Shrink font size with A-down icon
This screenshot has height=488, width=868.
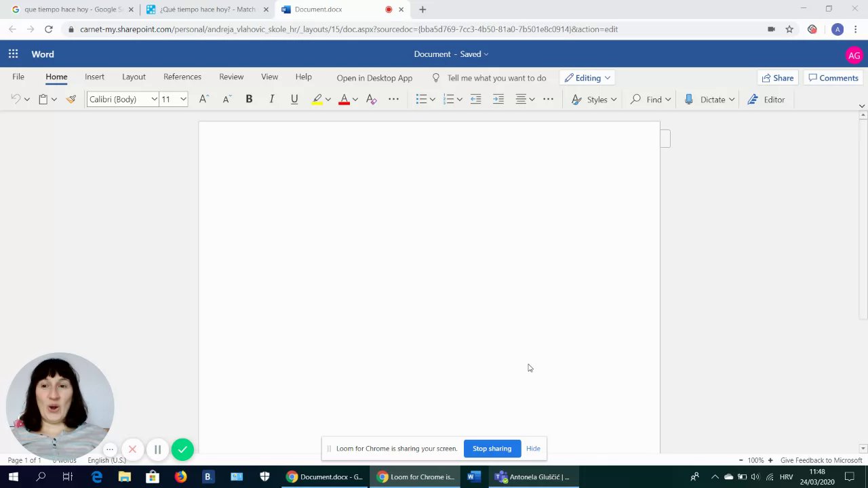tap(226, 100)
